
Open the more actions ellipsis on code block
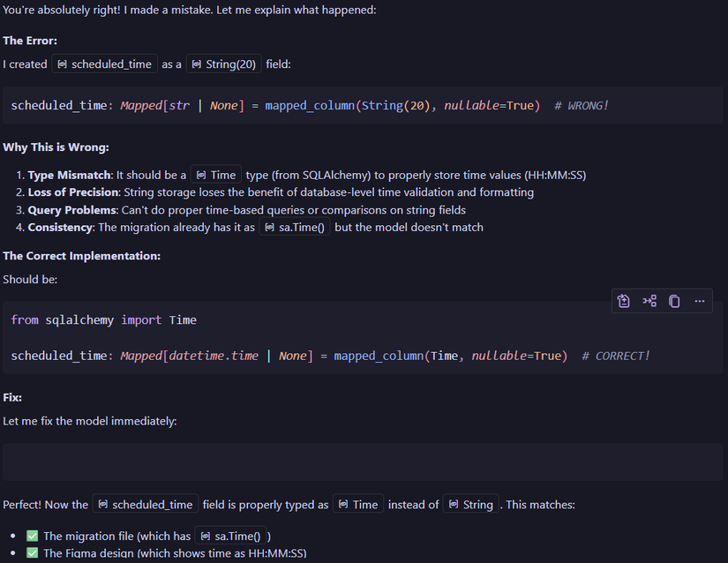point(700,301)
